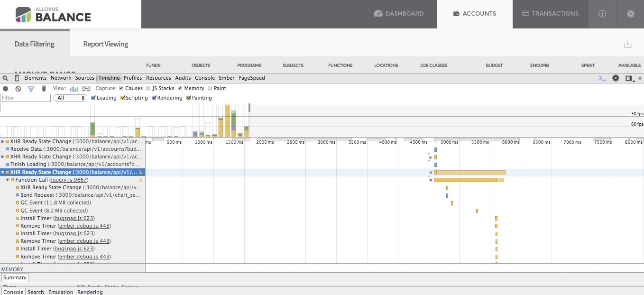
Task: Click the BUDGET column header
Action: pyautogui.click(x=494, y=65)
